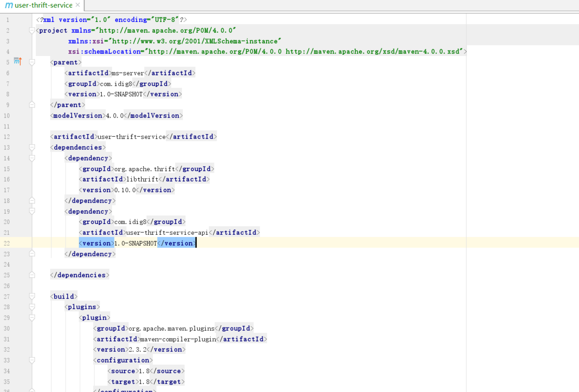Click fold end marker at closing dependencies tag

coord(32,275)
